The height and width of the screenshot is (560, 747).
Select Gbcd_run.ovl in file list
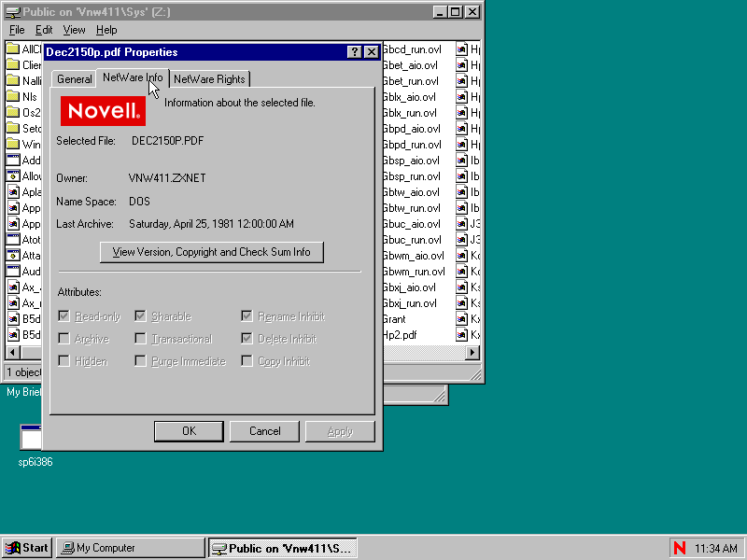click(x=413, y=49)
